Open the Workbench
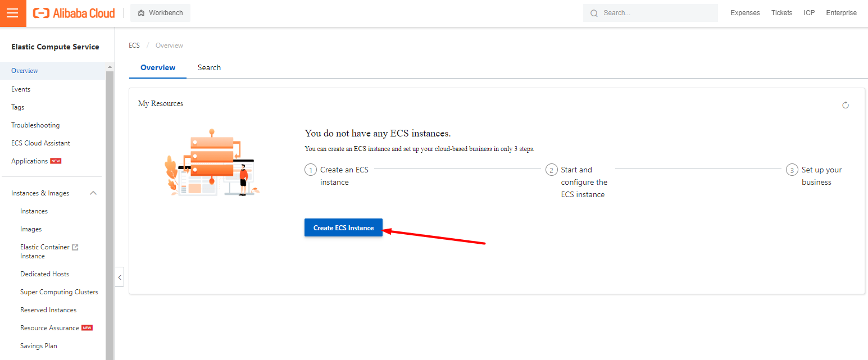868x360 pixels. (x=160, y=12)
